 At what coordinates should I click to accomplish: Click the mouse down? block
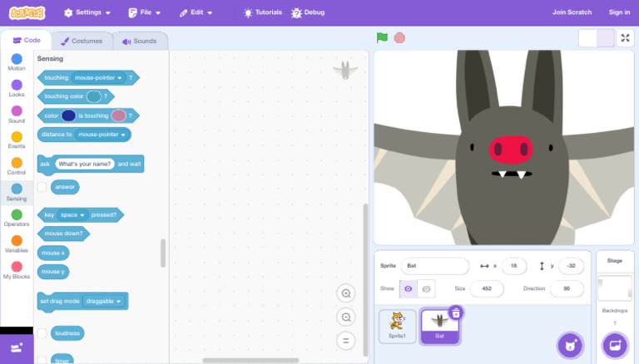(x=63, y=234)
